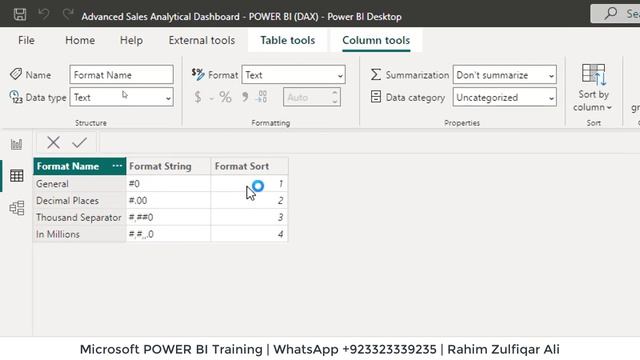Click Format Sort value 2 cell
The height and width of the screenshot is (360, 640).
[249, 200]
